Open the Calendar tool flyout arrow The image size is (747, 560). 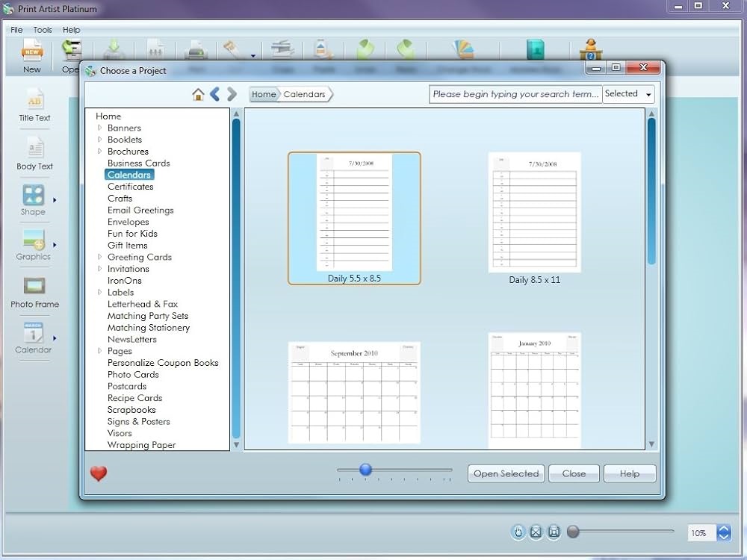pyautogui.click(x=55, y=338)
